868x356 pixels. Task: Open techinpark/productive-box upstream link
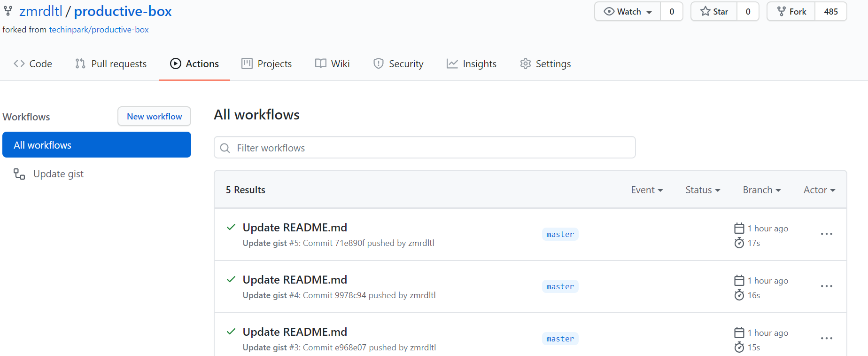click(99, 30)
